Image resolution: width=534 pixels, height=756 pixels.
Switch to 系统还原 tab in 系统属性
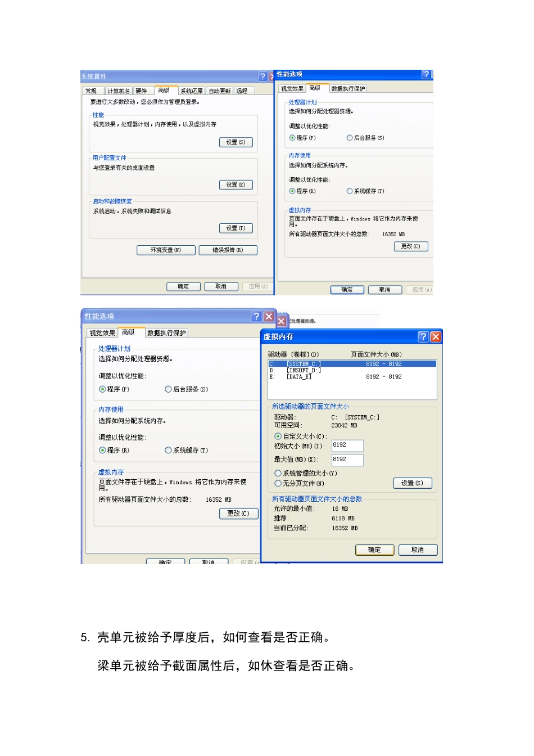pyautogui.click(x=191, y=91)
